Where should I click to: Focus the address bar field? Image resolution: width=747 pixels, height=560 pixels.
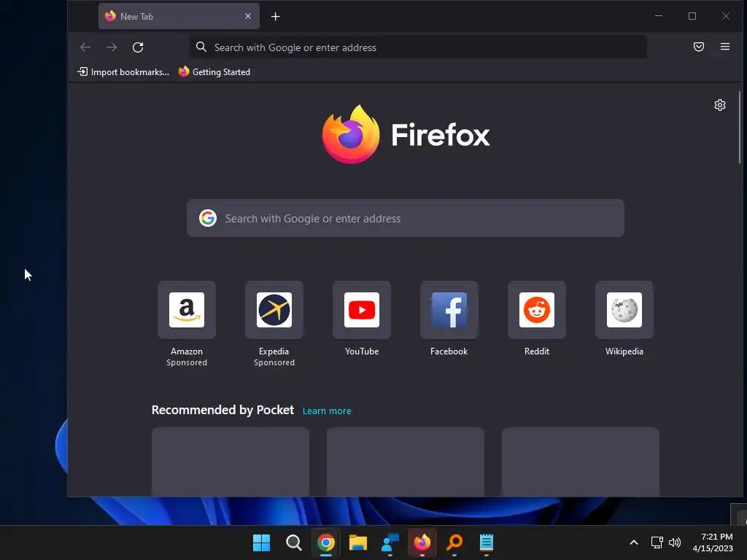[418, 47]
